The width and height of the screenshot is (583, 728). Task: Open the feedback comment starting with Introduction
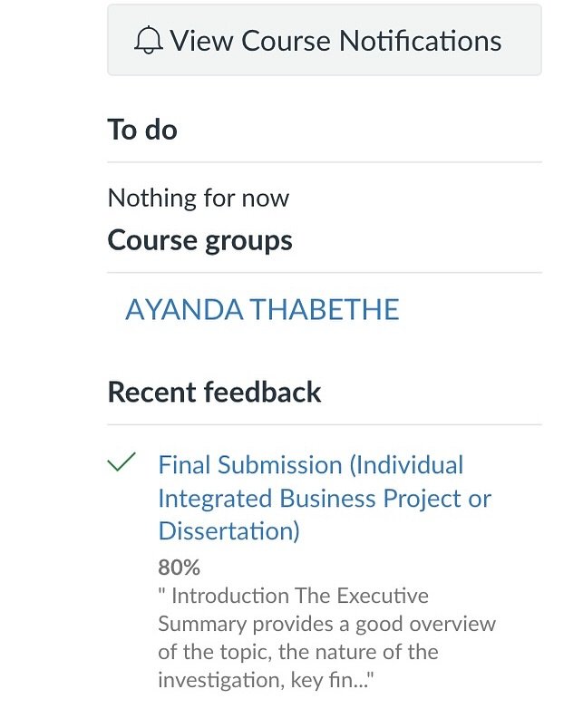click(326, 637)
